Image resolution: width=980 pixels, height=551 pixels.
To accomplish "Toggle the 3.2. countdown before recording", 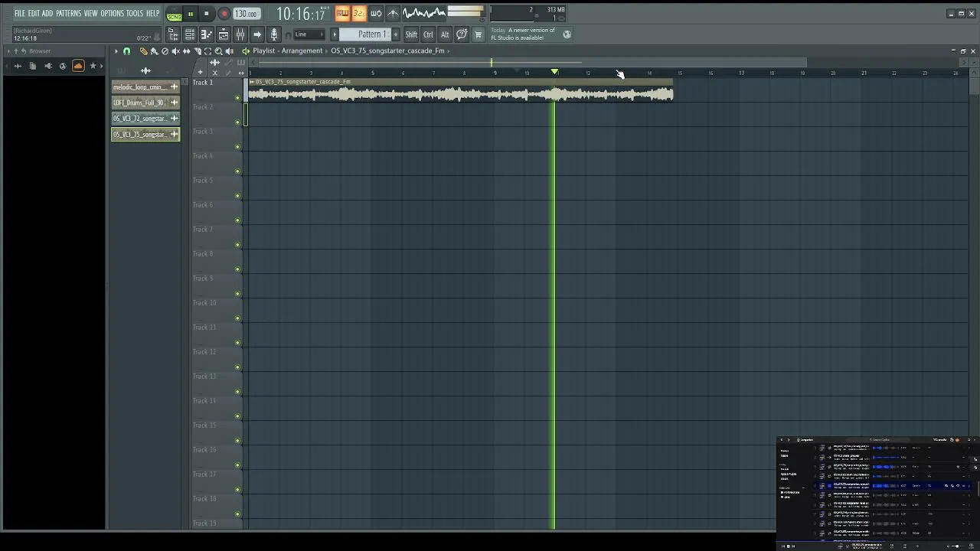I will 359,13.
